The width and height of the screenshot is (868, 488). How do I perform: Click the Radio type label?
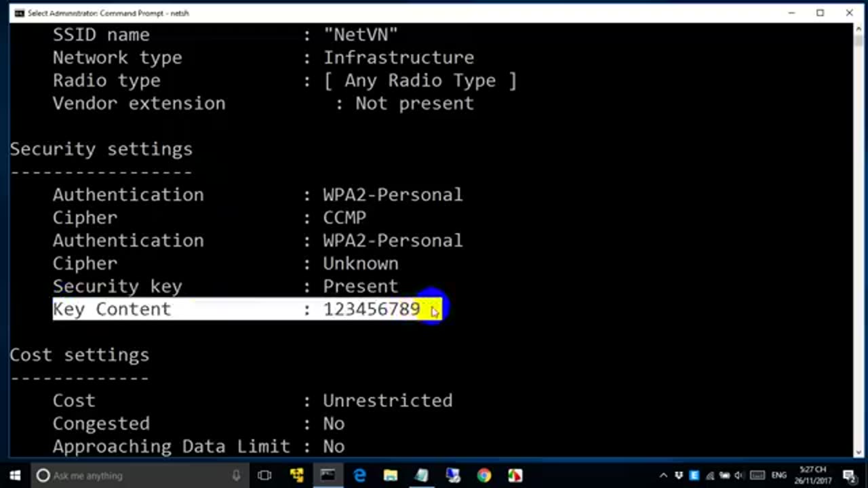pos(106,81)
